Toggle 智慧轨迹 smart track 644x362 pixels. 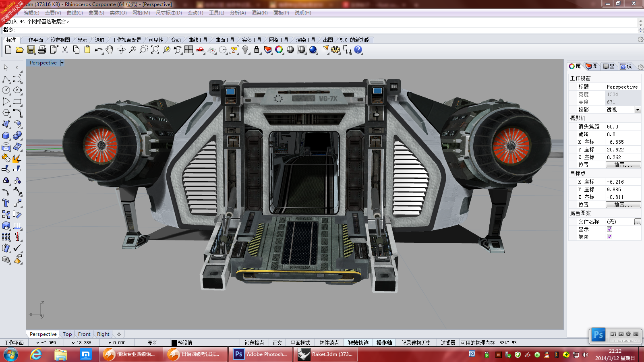coord(358,343)
